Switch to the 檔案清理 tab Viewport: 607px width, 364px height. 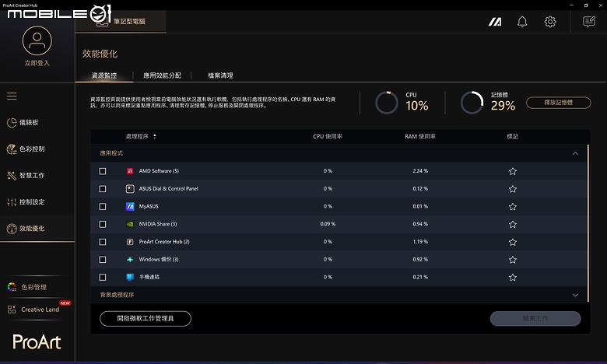pos(221,75)
